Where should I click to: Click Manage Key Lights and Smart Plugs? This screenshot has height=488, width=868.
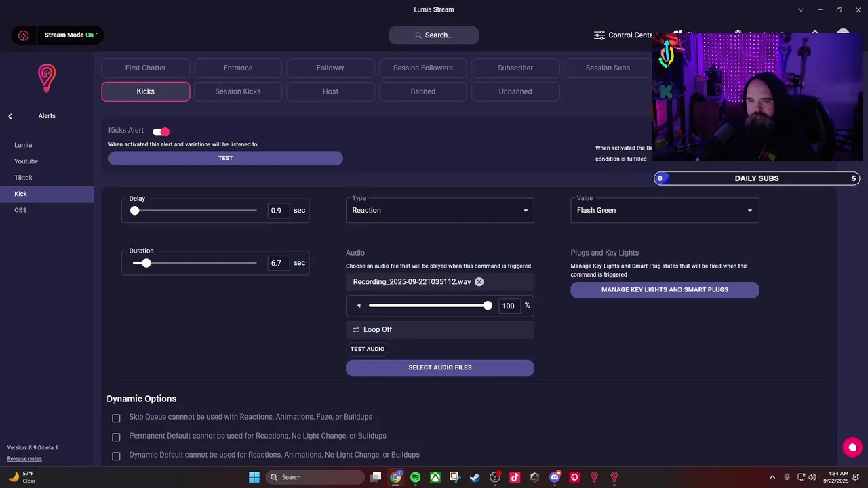[665, 290]
